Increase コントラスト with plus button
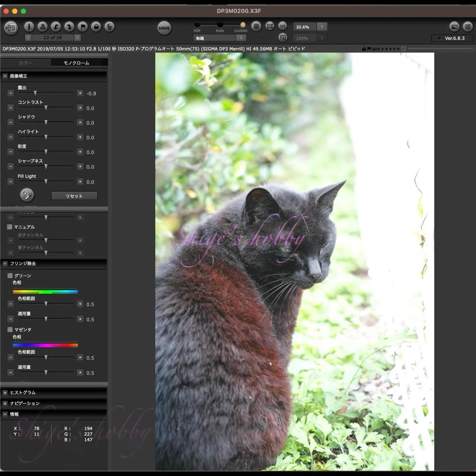This screenshot has height=476, width=476. pos(80,108)
